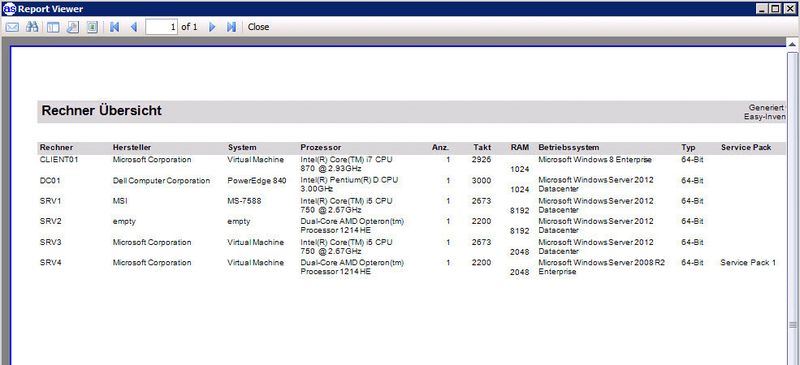800x365 pixels.
Task: Click the Anz. column header
Action: [x=440, y=148]
